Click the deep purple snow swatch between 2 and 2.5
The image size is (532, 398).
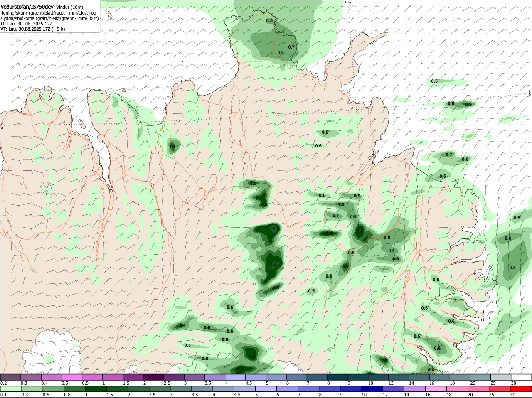point(154,377)
